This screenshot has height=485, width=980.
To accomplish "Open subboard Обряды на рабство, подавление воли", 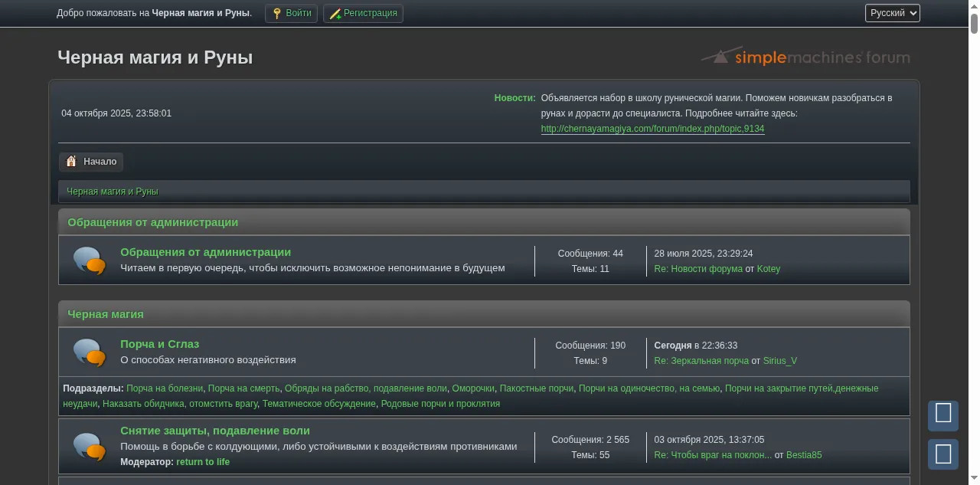I will click(366, 388).
